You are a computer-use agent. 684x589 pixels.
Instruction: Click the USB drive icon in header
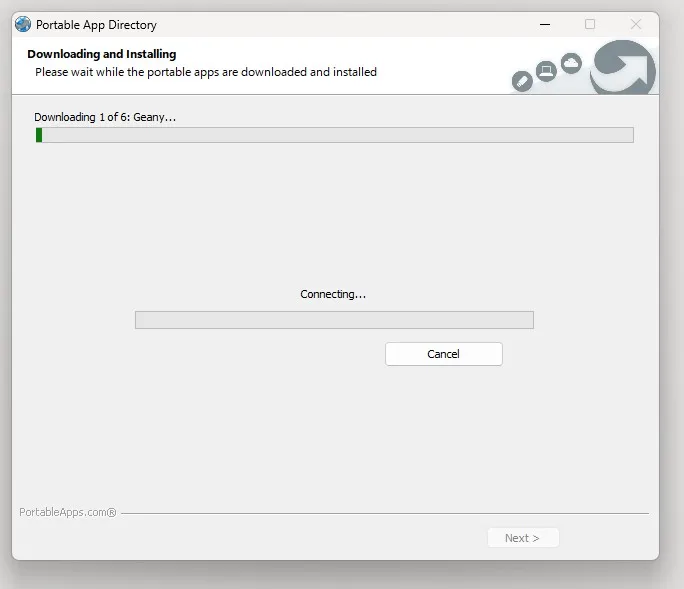(522, 81)
